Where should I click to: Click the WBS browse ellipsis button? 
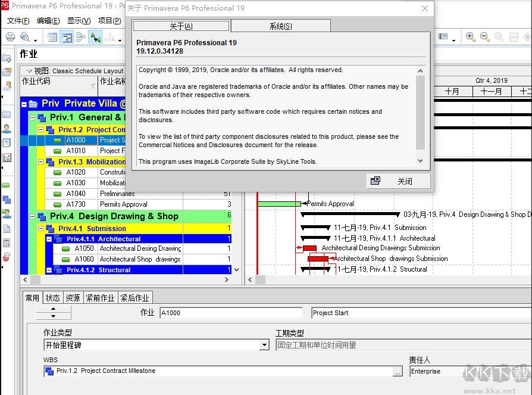click(x=398, y=371)
